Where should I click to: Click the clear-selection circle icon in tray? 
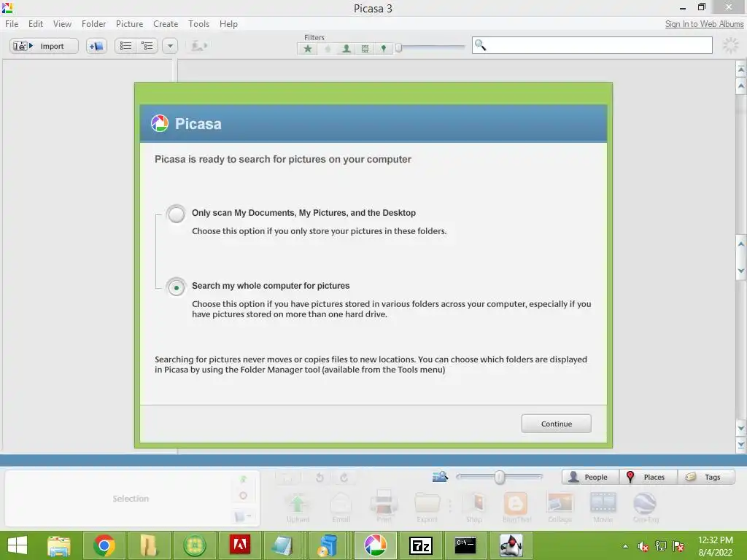pos(243,496)
